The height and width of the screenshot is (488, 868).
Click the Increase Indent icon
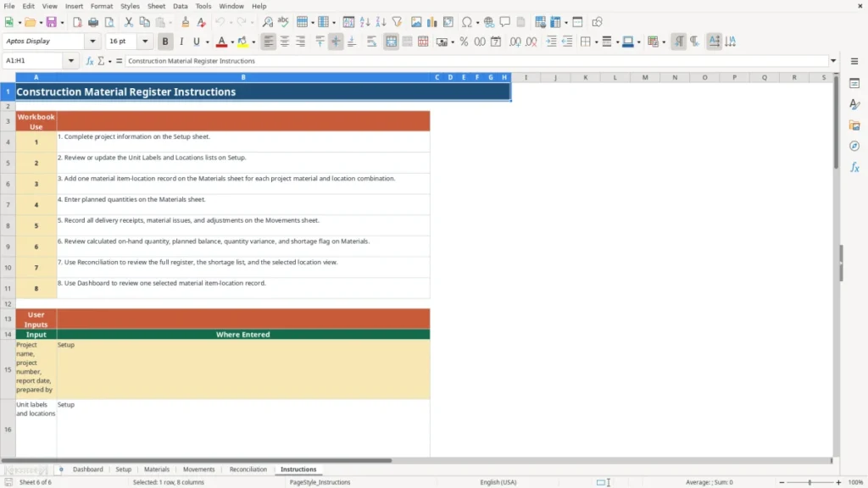[551, 42]
